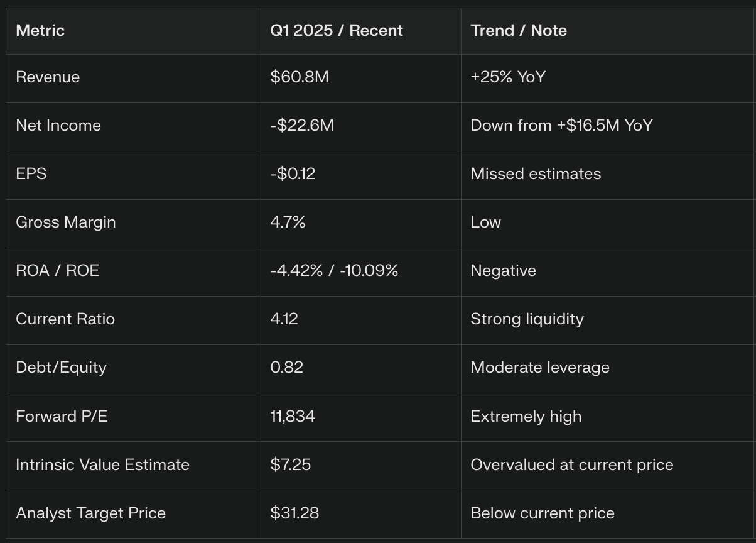
Task: Select the Revenue row label
Action: (48, 77)
